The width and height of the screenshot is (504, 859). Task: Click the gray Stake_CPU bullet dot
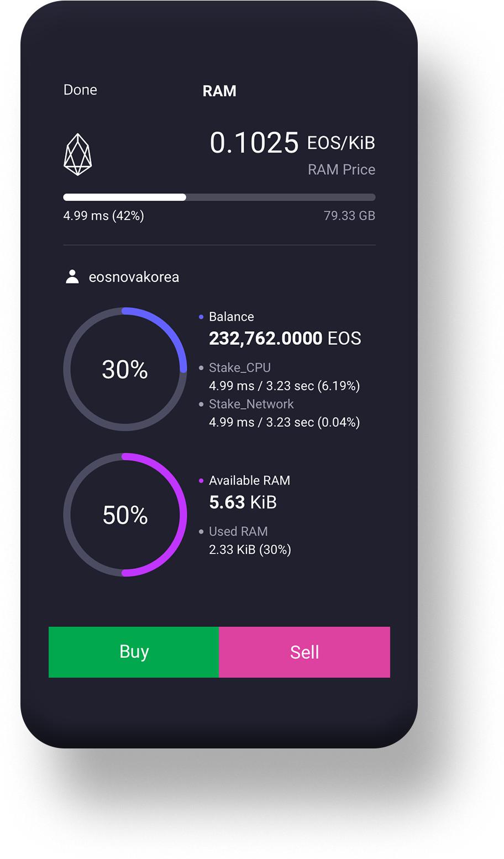pos(201,368)
